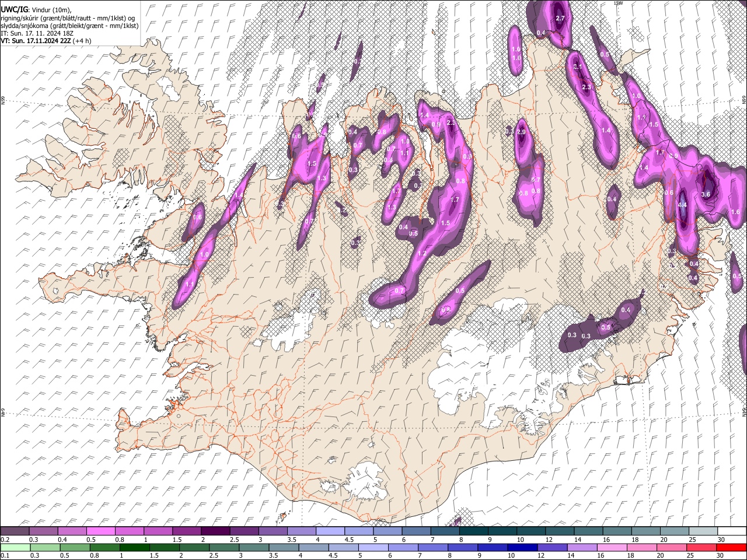747x560 pixels.
Task: Click lower legend lavender swatch between 5 and 6
Action: (x=373, y=547)
